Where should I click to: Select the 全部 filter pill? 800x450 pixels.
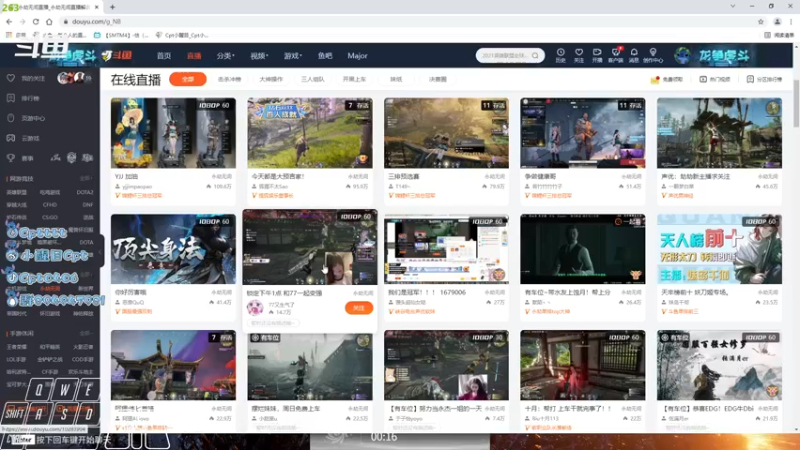188,79
